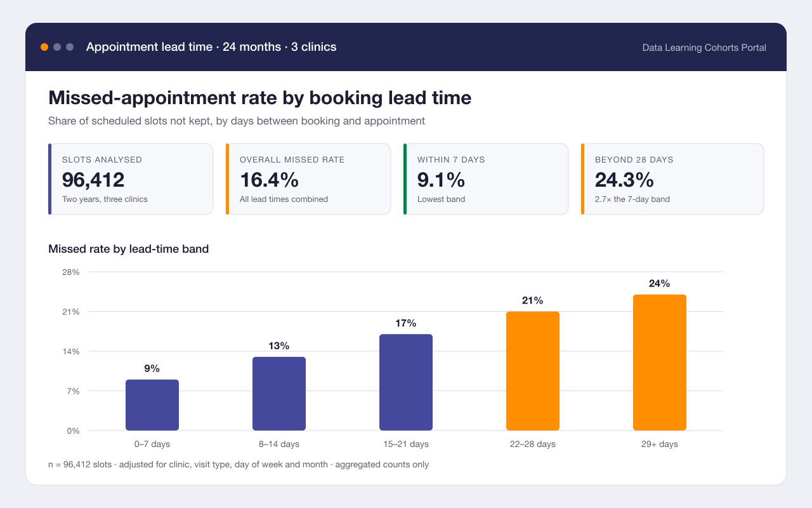
Task: Click the '0–7 days' axis label
Action: 152,444
